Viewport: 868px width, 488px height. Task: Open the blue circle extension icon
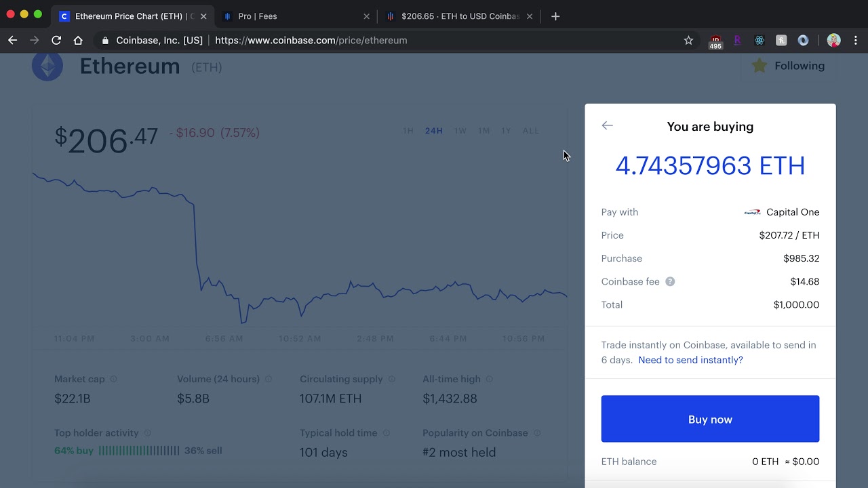coord(803,40)
